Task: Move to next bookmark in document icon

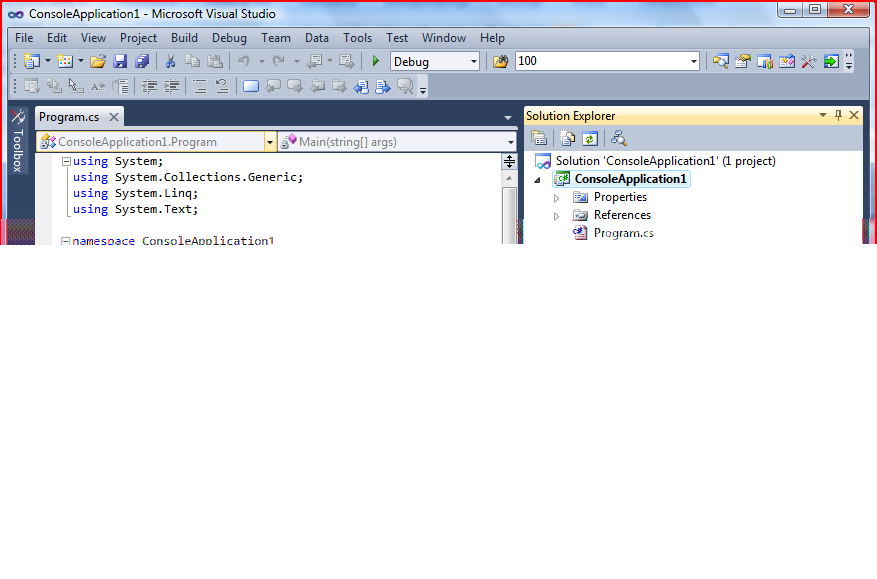Action: [383, 86]
